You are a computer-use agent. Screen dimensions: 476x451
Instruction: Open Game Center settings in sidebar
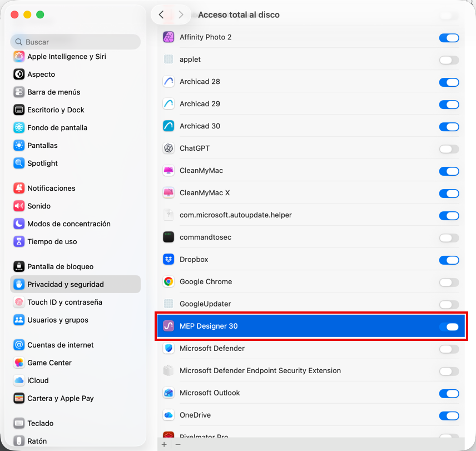75,363
